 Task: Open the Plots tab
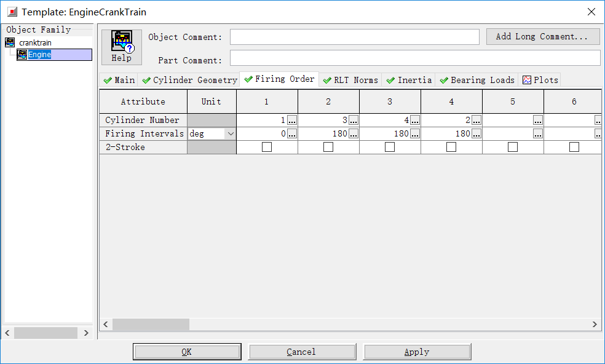(540, 80)
